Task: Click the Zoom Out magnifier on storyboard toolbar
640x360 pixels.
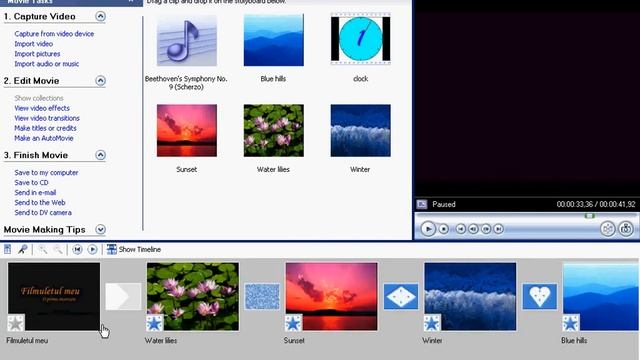Action: pyautogui.click(x=58, y=249)
